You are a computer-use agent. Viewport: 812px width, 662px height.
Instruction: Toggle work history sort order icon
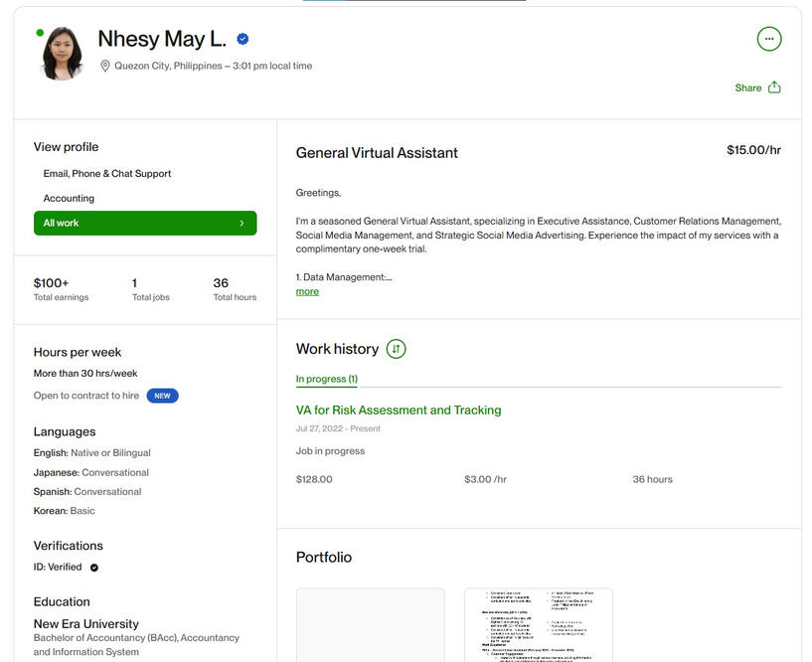[396, 349]
